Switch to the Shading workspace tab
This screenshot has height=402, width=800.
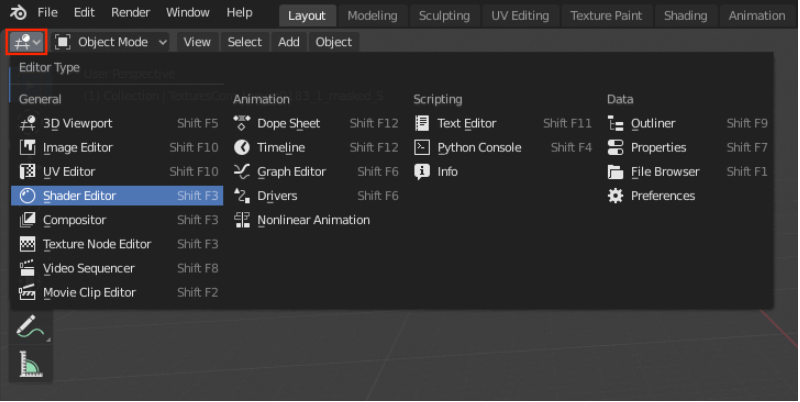pos(686,16)
